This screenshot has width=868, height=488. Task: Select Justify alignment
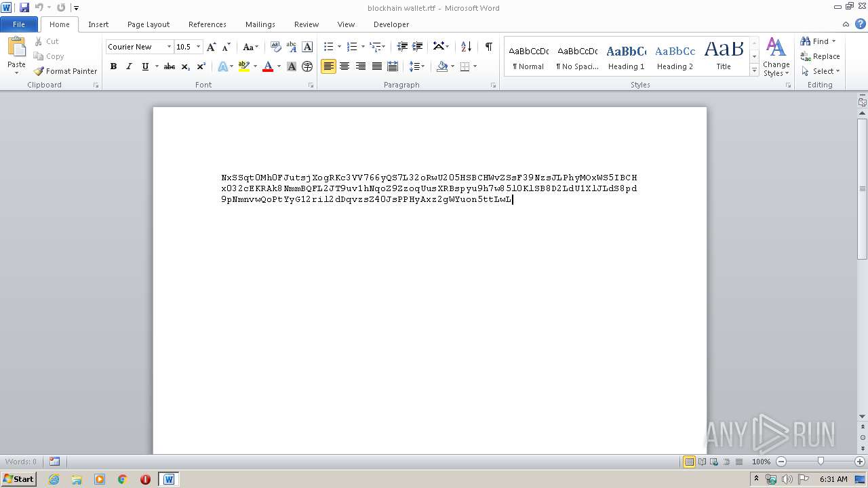[x=376, y=66]
